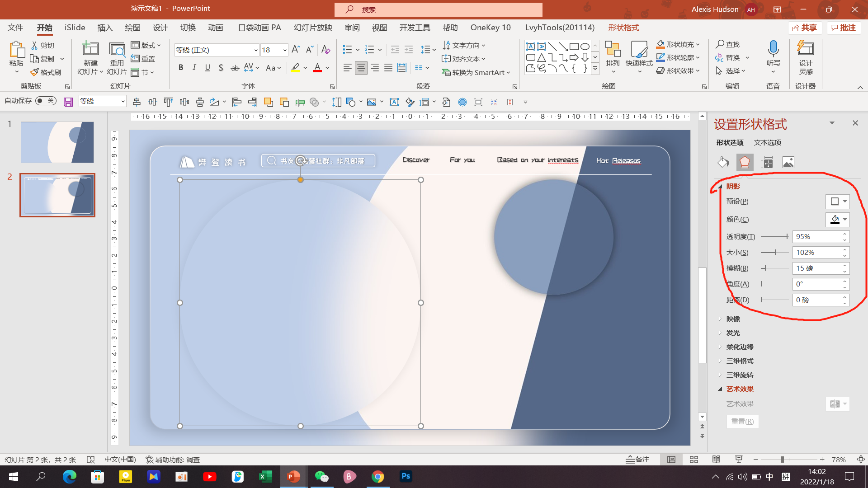Click the Share (共享) button
The height and width of the screenshot is (488, 868).
point(805,28)
